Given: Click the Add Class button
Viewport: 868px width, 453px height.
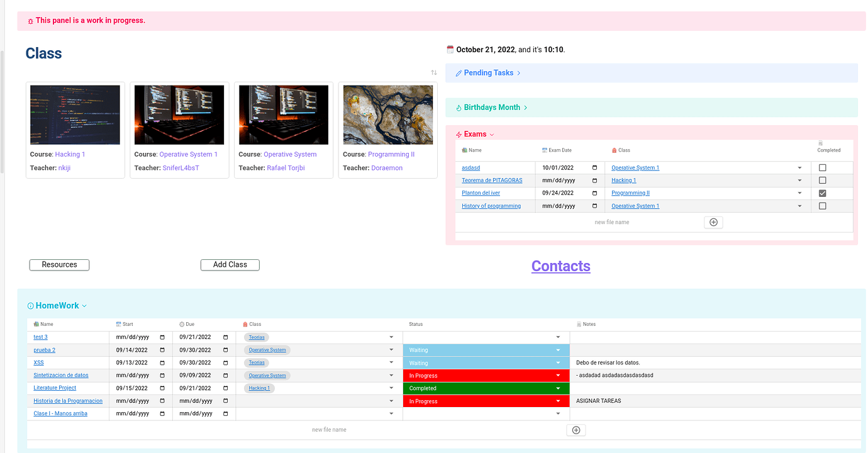Looking at the screenshot, I should coord(230,264).
